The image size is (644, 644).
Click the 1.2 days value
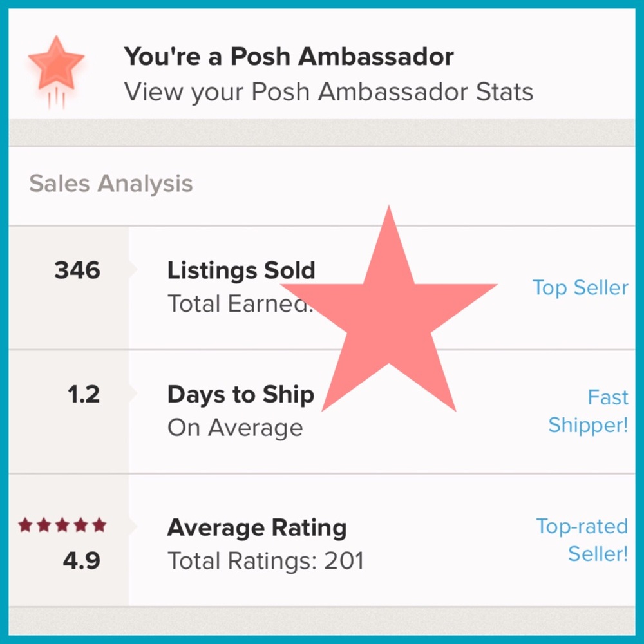[84, 394]
